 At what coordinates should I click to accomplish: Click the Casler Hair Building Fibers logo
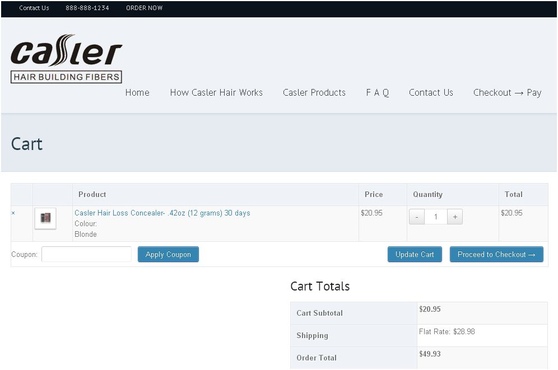pyautogui.click(x=67, y=59)
